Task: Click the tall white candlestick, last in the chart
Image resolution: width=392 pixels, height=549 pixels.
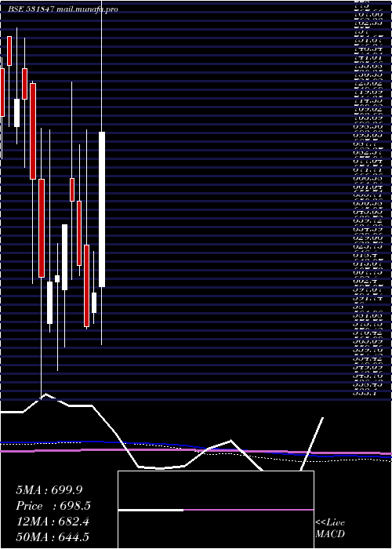Action: pyautogui.click(x=102, y=209)
